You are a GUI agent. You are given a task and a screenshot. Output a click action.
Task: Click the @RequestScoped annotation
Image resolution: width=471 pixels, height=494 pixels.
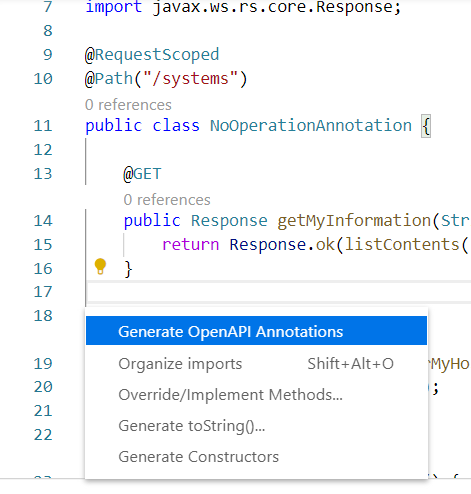(x=152, y=55)
